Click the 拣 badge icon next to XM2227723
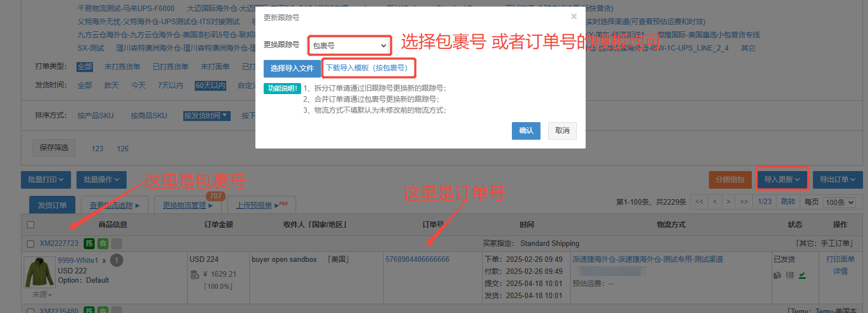The image size is (868, 313). (89, 243)
